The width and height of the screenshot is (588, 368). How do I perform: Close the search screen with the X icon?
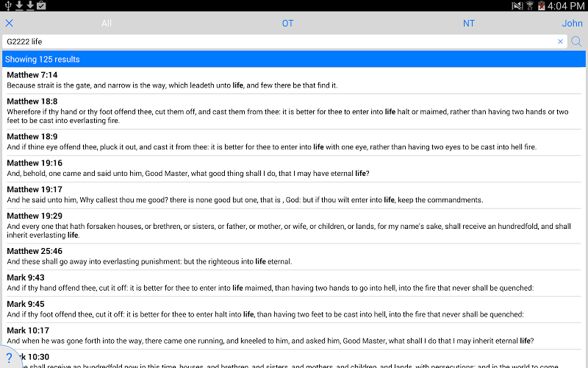click(10, 24)
